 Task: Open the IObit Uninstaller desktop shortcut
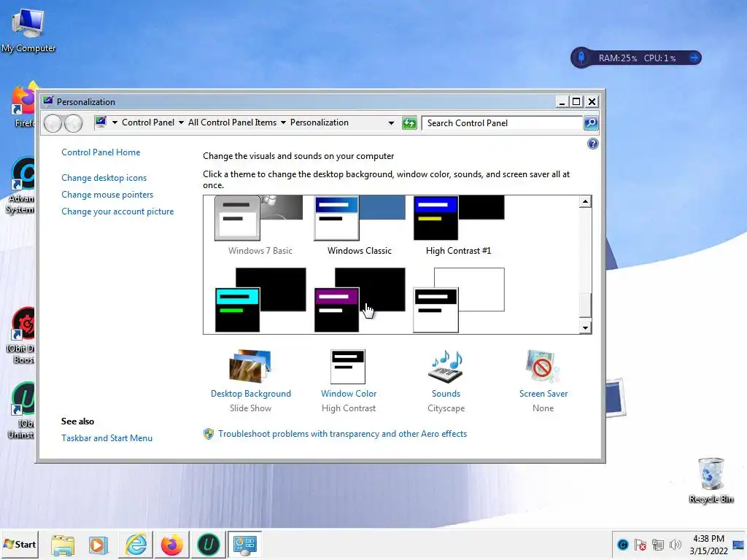pos(21,411)
